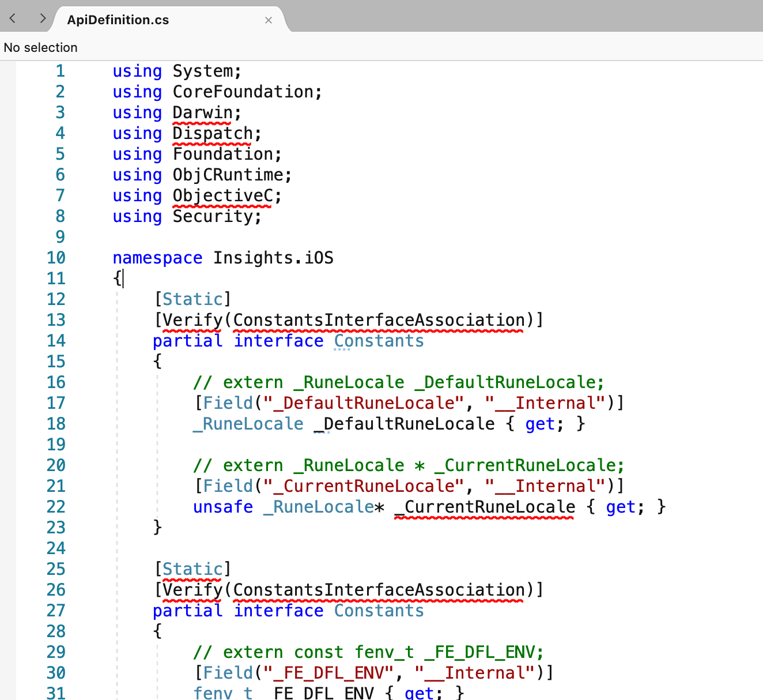
Task: Click line number 10 in the gutter
Action: click(x=56, y=258)
